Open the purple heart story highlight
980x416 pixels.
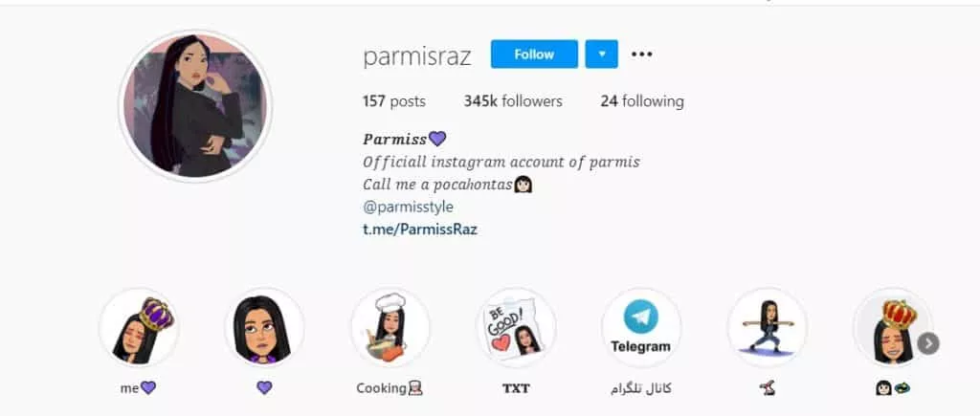(x=264, y=329)
